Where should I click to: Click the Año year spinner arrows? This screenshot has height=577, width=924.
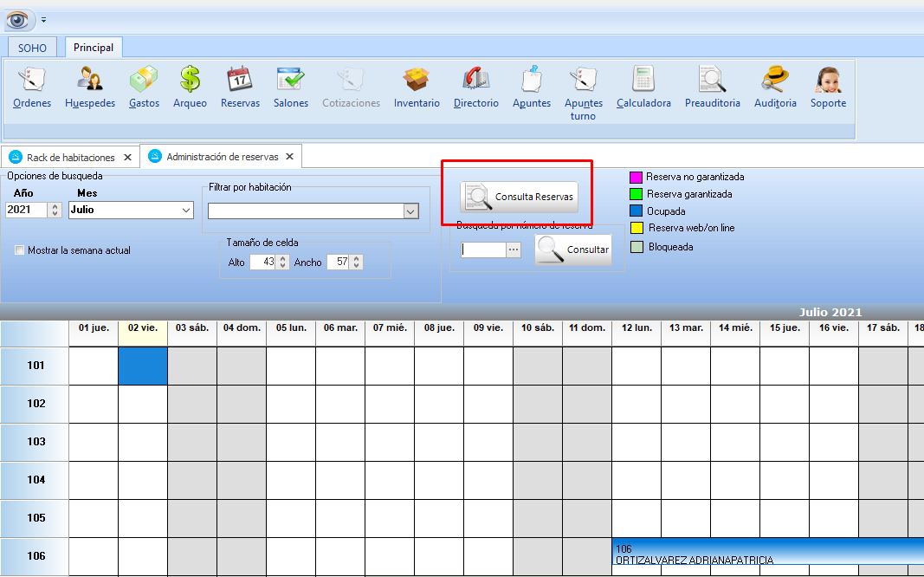pos(55,211)
